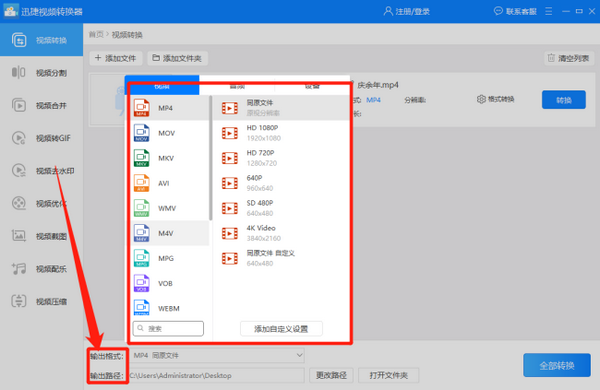Choose the HD 1080P film icon
The height and width of the screenshot is (390, 600).
tap(230, 133)
